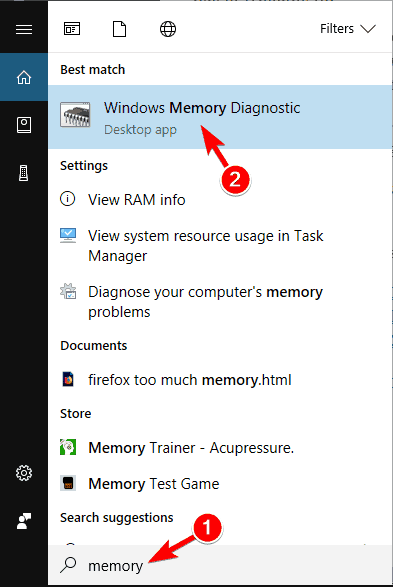Viewport: 393px width, 587px height.
Task: Select the Home icon in sidebar
Action: (x=24, y=77)
